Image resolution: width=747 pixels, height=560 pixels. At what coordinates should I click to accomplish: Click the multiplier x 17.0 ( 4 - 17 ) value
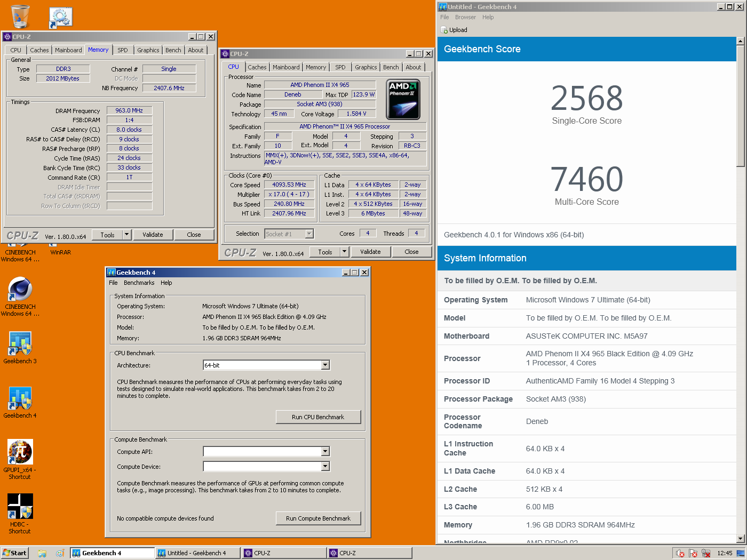[x=289, y=194]
